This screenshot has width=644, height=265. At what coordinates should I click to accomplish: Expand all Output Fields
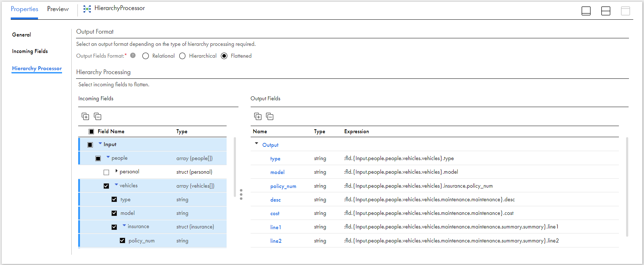(258, 116)
